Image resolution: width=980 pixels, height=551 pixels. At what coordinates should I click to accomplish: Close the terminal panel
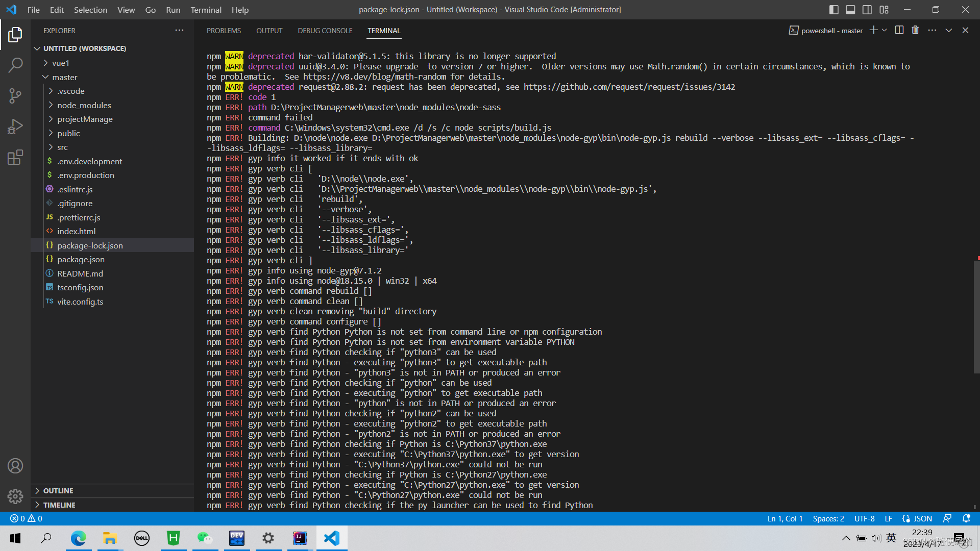[x=965, y=30]
